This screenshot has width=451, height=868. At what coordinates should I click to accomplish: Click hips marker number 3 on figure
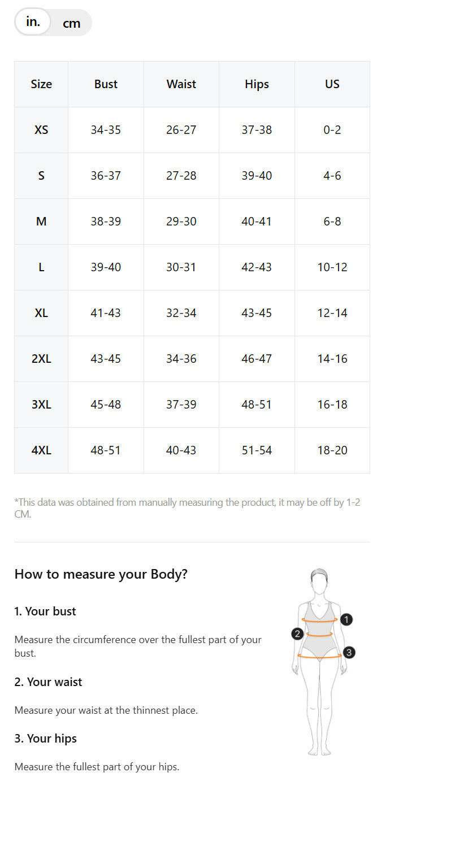[349, 653]
